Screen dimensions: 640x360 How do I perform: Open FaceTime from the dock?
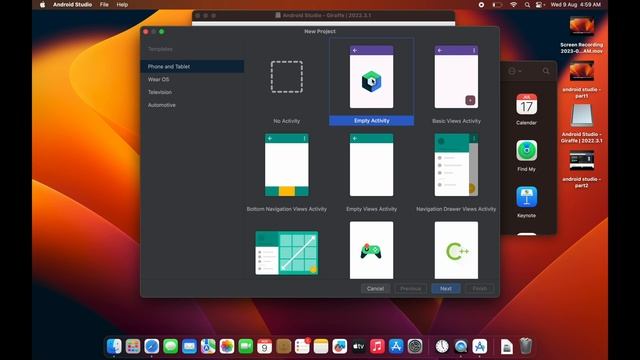pos(245,346)
